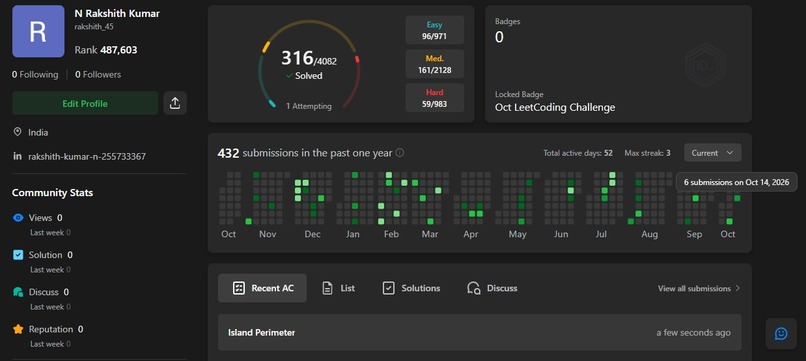Click the rakshith_45 username text

[x=94, y=27]
